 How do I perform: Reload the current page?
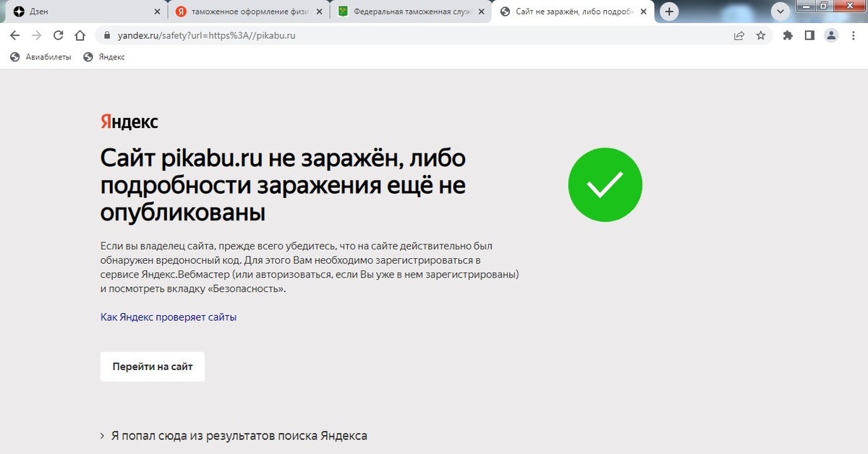[x=59, y=35]
